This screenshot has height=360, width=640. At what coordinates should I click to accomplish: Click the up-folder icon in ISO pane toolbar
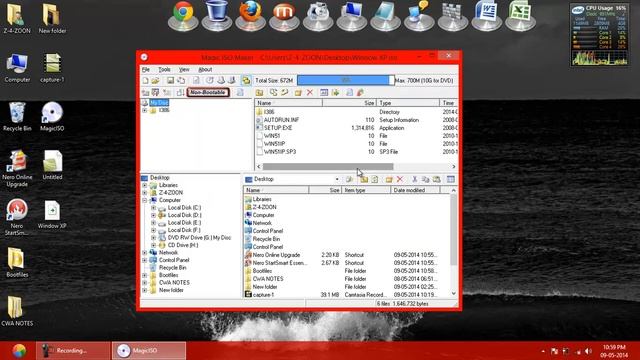point(259,93)
